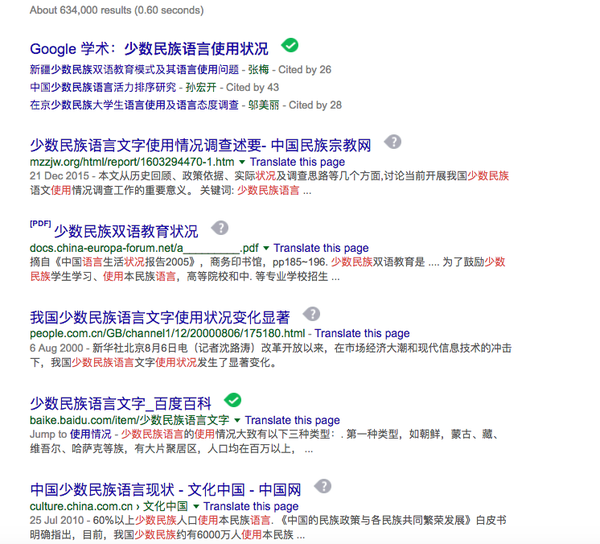Click the [PDF] label before 少数民族双语教育状况

[40, 223]
